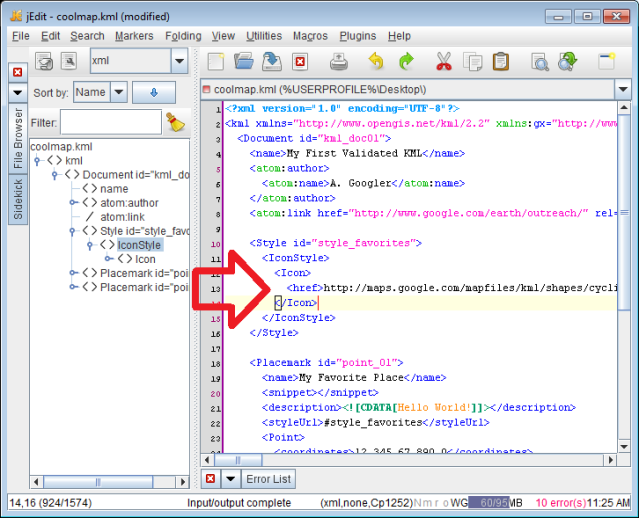Open a file with the folder icon
The width and height of the screenshot is (639, 518).
(244, 62)
